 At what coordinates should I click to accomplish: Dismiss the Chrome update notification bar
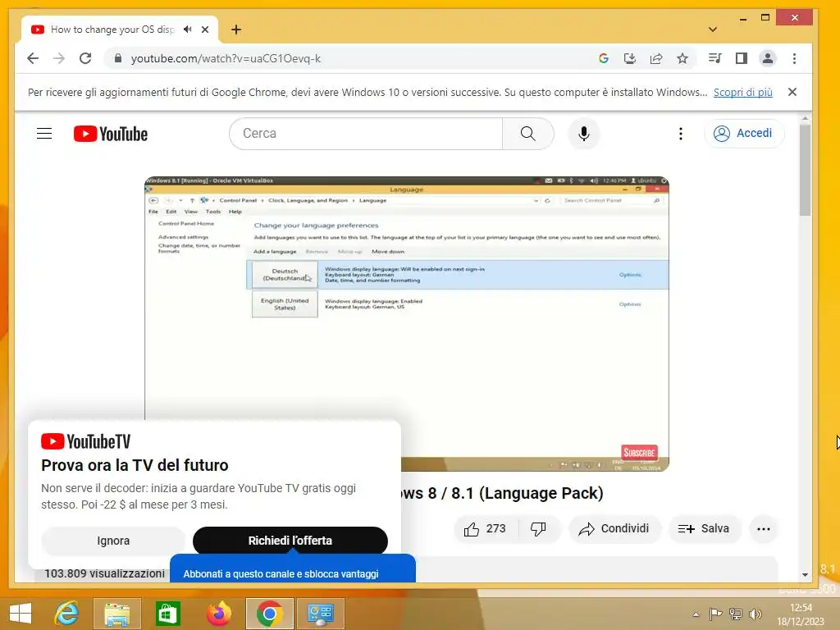tap(792, 92)
